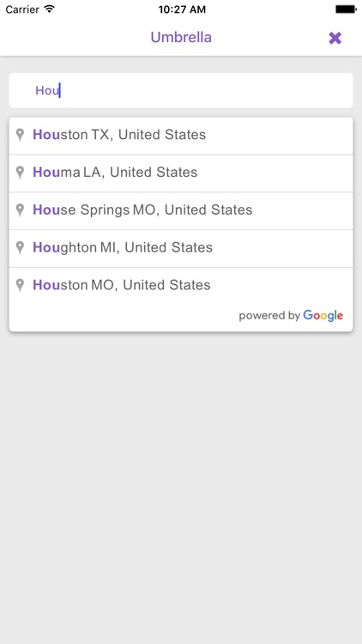
Task: Open the powered by Google attribution
Action: coord(291,316)
